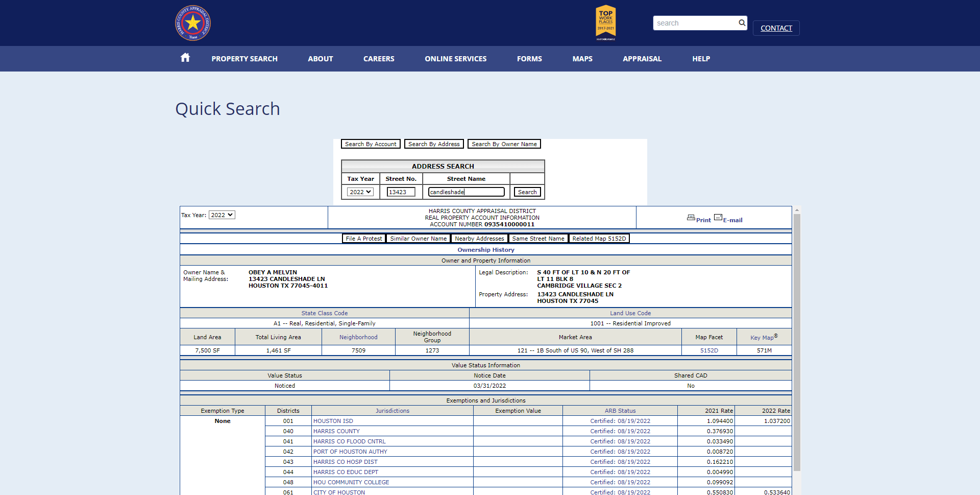Open the FORMS menu
980x495 pixels.
[x=529, y=59]
